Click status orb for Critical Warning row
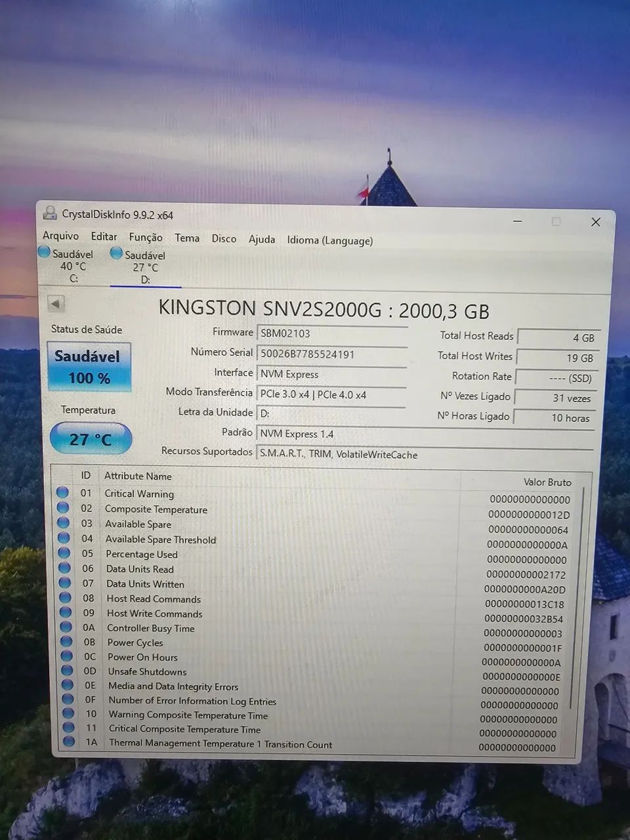Image resolution: width=630 pixels, height=840 pixels. tap(62, 492)
